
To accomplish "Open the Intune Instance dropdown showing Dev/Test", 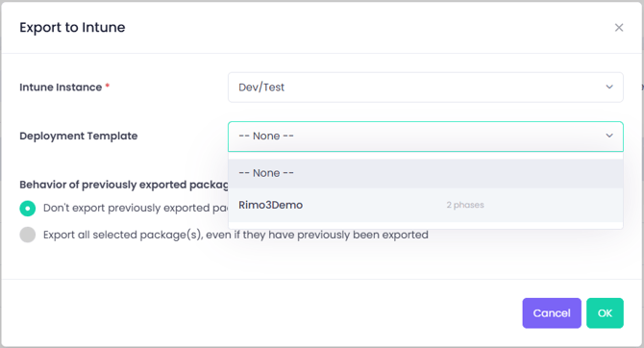I will 426,87.
